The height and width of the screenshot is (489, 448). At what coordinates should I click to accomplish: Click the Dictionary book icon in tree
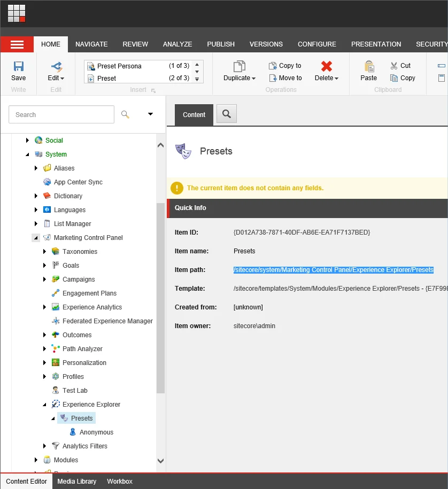(x=47, y=196)
